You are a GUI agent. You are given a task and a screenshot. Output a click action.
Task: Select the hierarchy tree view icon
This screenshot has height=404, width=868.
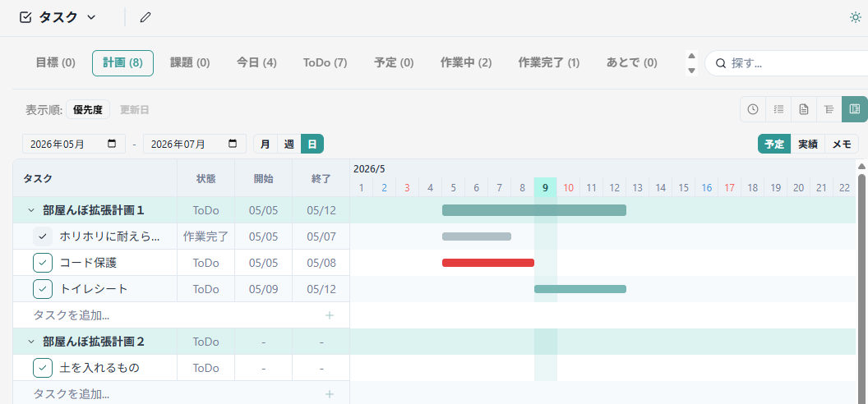(x=829, y=109)
